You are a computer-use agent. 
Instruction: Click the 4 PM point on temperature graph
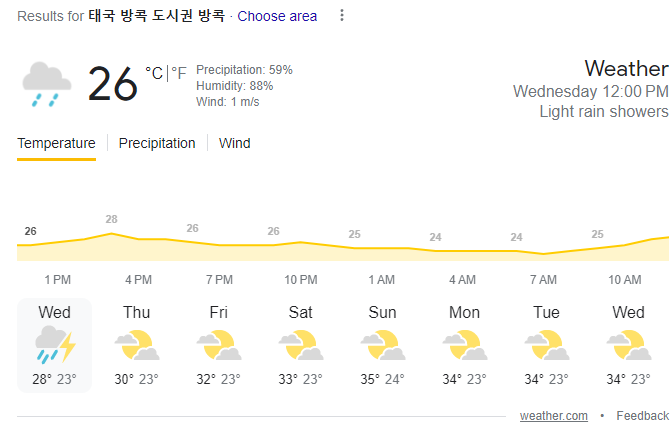click(x=139, y=239)
